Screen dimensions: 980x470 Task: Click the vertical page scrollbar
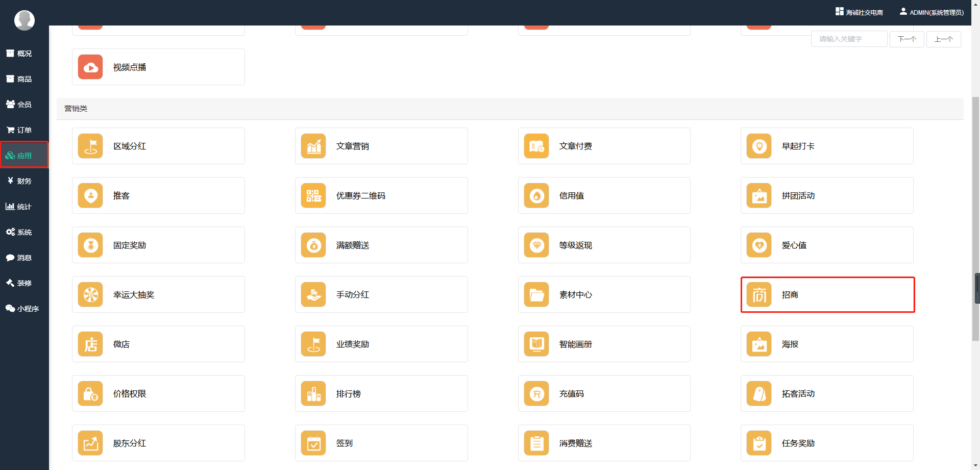click(975, 218)
